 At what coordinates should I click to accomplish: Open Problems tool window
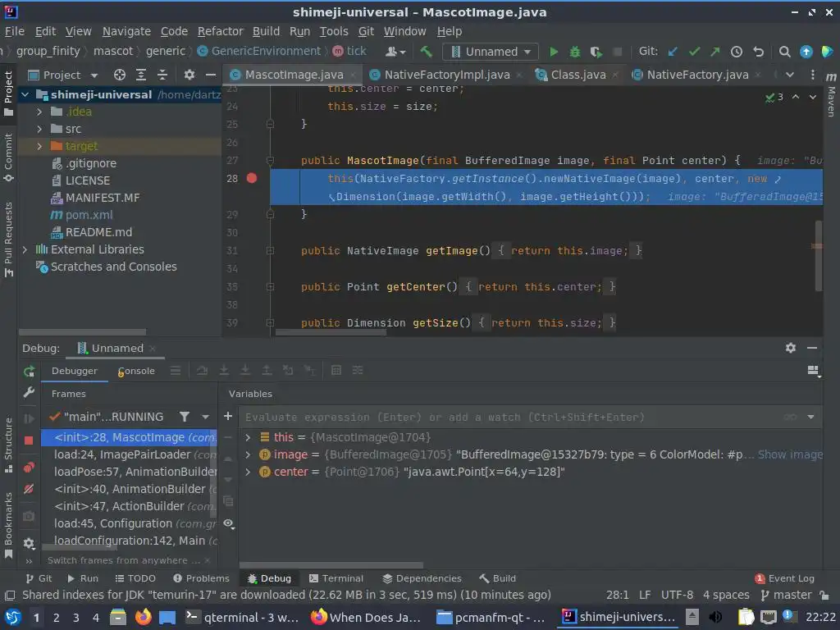(x=202, y=578)
